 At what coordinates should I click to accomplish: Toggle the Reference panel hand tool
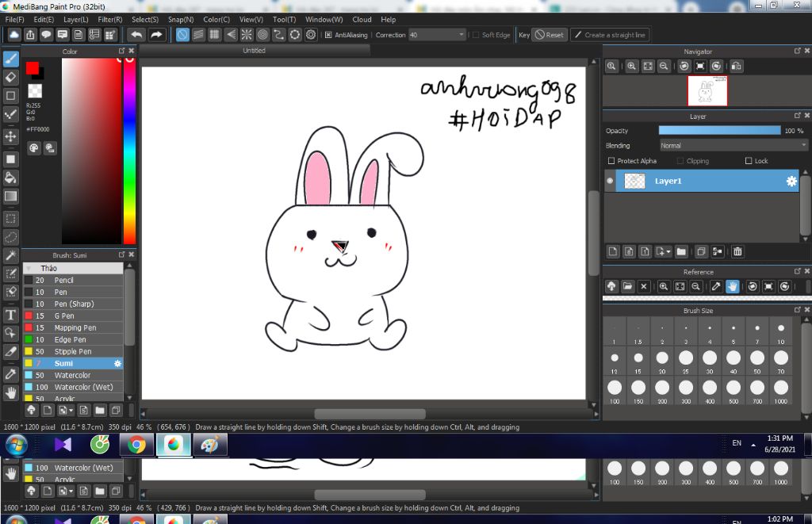click(x=732, y=286)
